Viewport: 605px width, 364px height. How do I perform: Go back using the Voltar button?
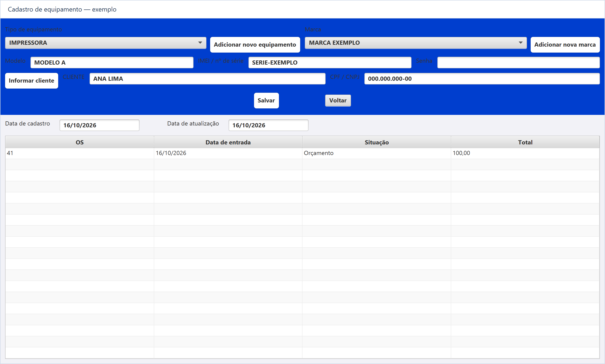(338, 101)
